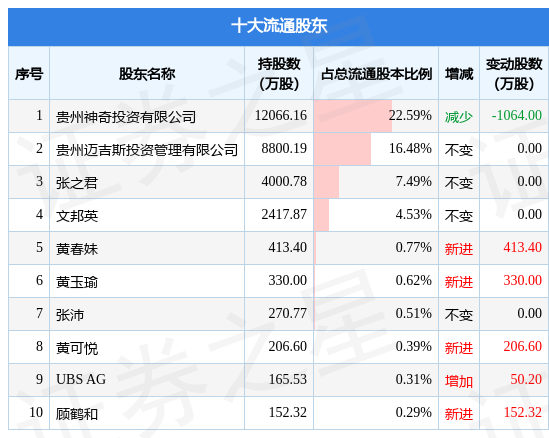
Task: Click the 持股数(万股) column header
Action: click(279, 74)
